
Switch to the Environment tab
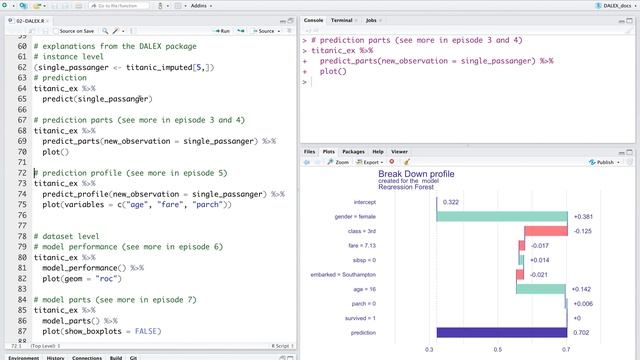(24, 358)
